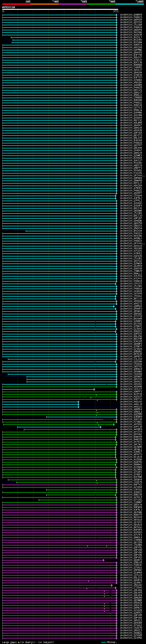This screenshot has height=644, width=146.
Task: Select hit label UniRef100_B8XJZ1
Action: 131,90
